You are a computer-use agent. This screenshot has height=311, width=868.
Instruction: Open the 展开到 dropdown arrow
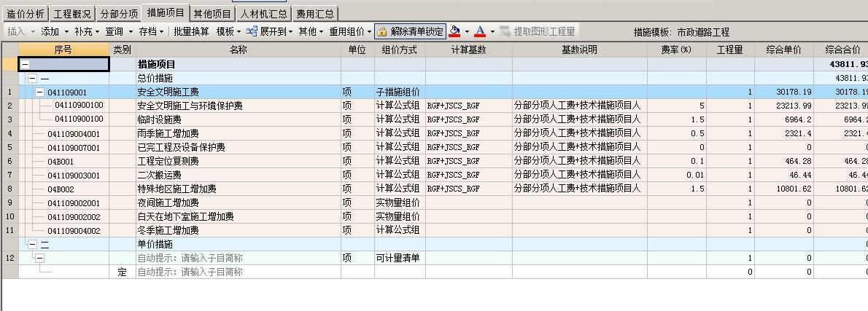coord(290,31)
